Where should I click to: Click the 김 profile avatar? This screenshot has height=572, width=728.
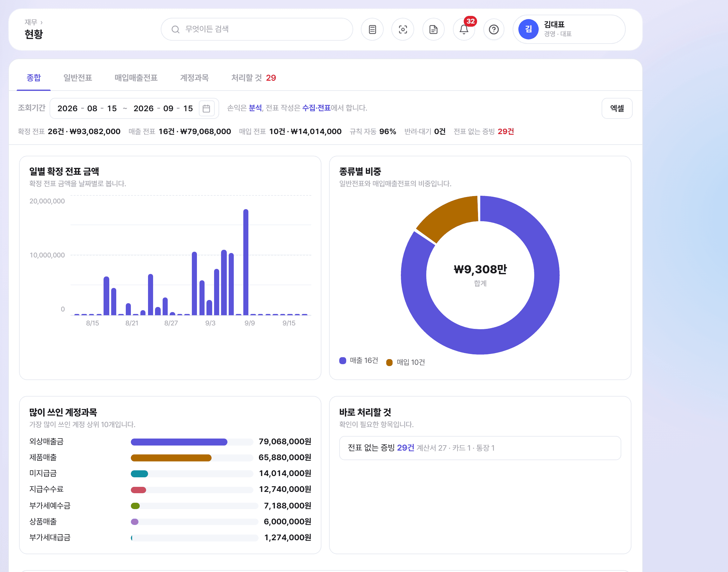coord(528,29)
